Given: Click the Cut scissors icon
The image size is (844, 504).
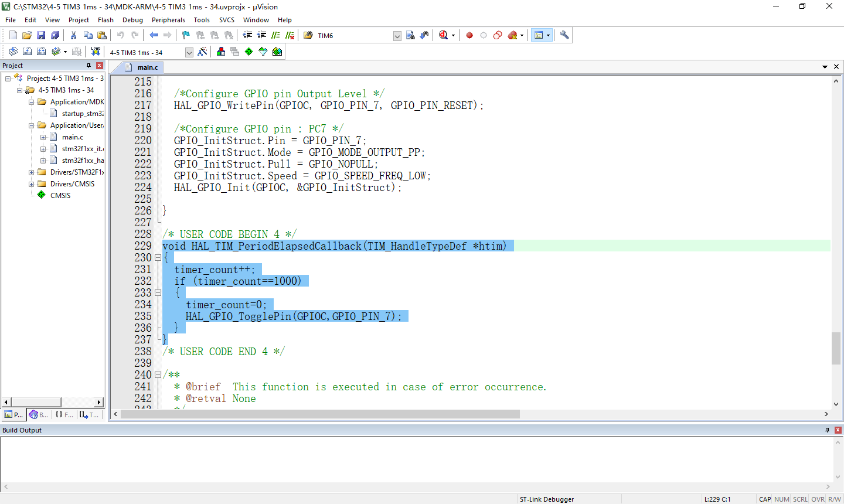Looking at the screenshot, I should point(74,35).
